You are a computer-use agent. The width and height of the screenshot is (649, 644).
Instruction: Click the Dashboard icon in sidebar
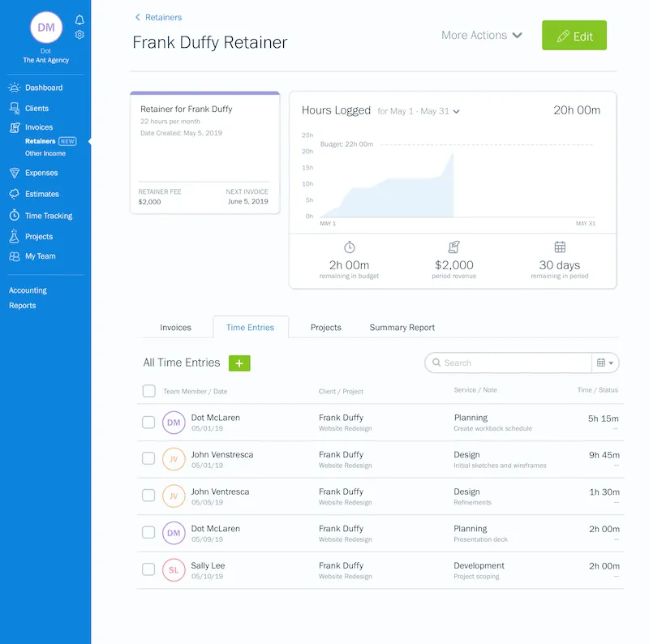click(x=15, y=88)
